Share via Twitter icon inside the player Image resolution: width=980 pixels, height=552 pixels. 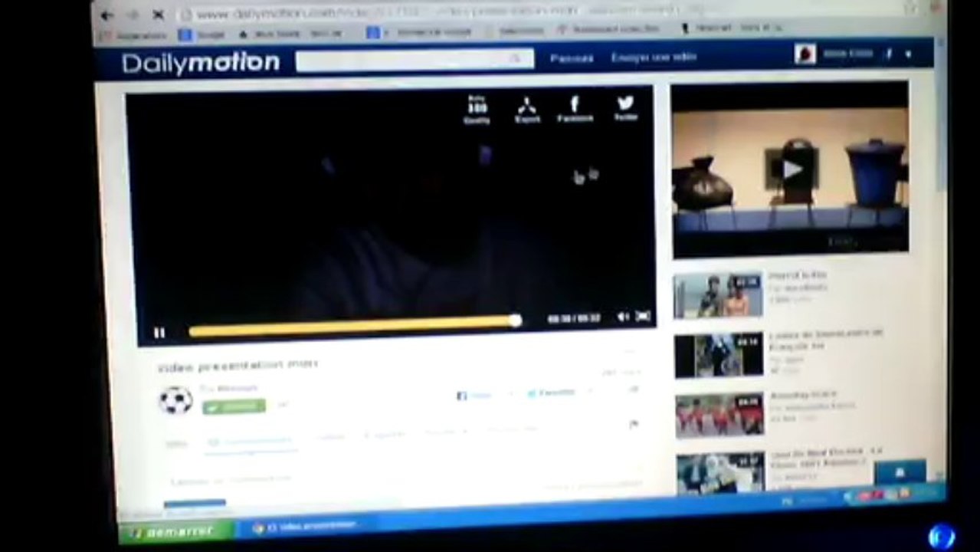[x=625, y=107]
